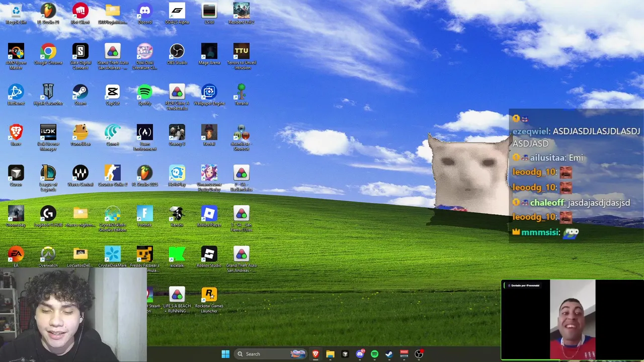
Task: Open the LosSaltosDeE folder icon
Action: pos(80,257)
